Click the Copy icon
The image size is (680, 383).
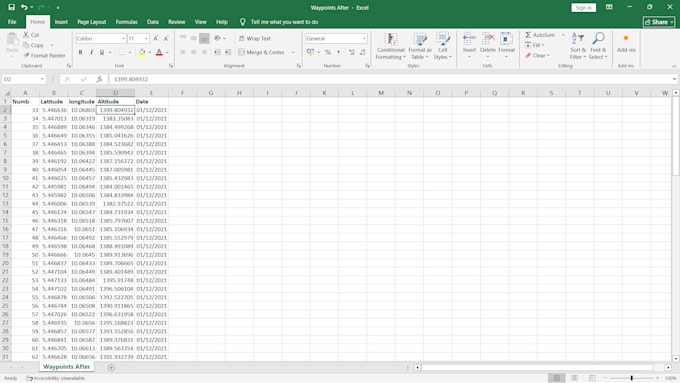[x=26, y=45]
